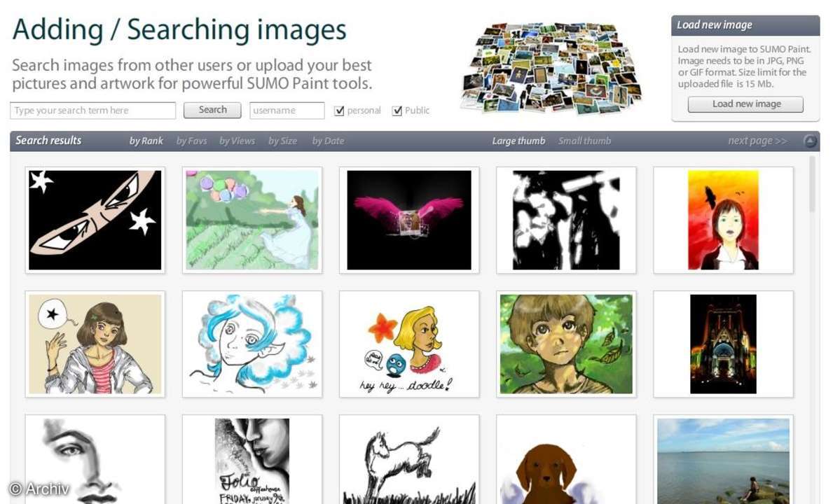Open the hey hey doodle thumbnail

coord(409,344)
